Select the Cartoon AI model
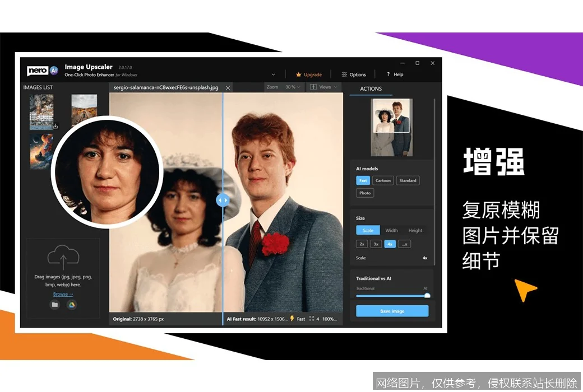The image size is (583, 392). [x=383, y=180]
